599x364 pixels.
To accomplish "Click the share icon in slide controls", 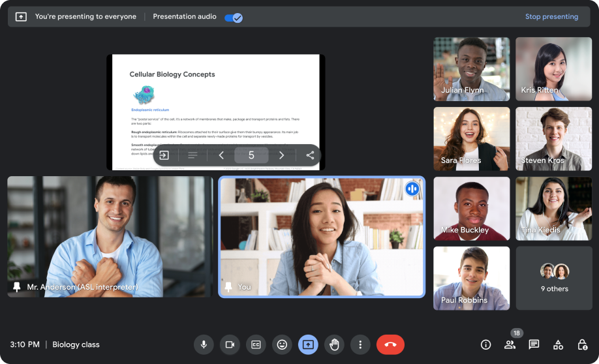I will point(310,155).
